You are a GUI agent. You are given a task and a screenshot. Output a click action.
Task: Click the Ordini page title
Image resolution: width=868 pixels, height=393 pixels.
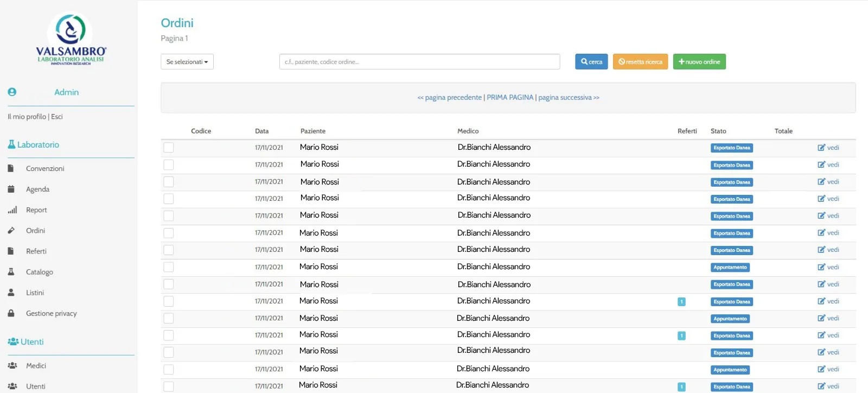177,23
